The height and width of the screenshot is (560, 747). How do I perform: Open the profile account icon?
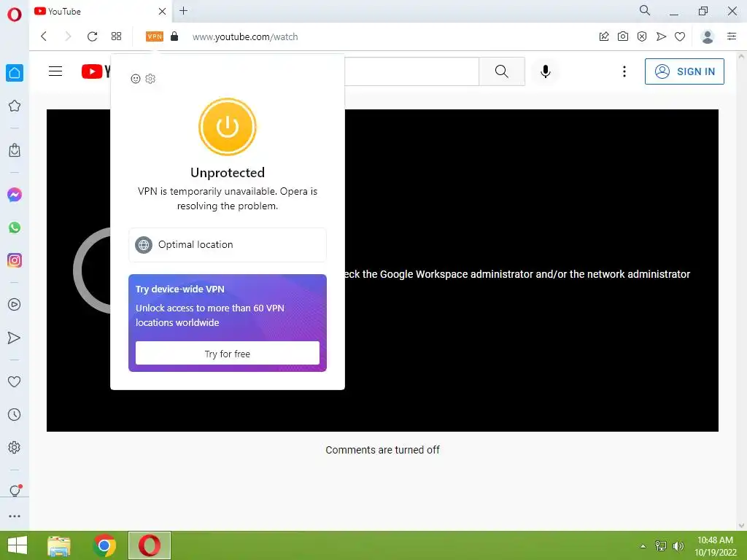pos(708,36)
